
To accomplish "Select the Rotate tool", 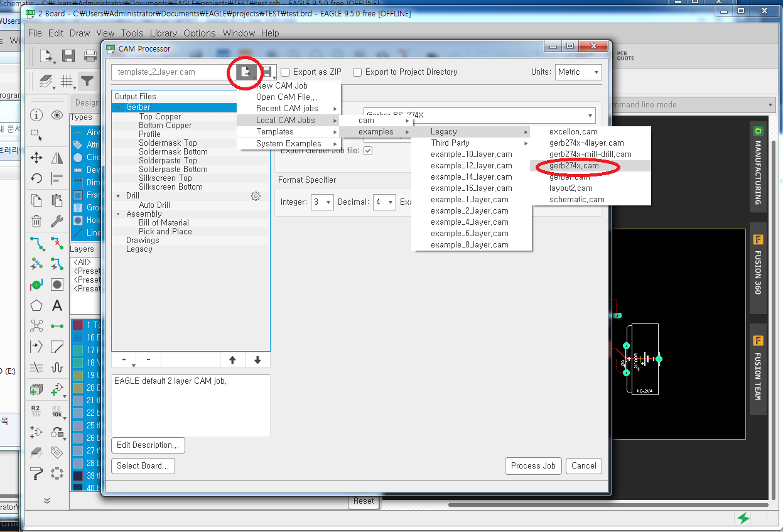I will (36, 178).
